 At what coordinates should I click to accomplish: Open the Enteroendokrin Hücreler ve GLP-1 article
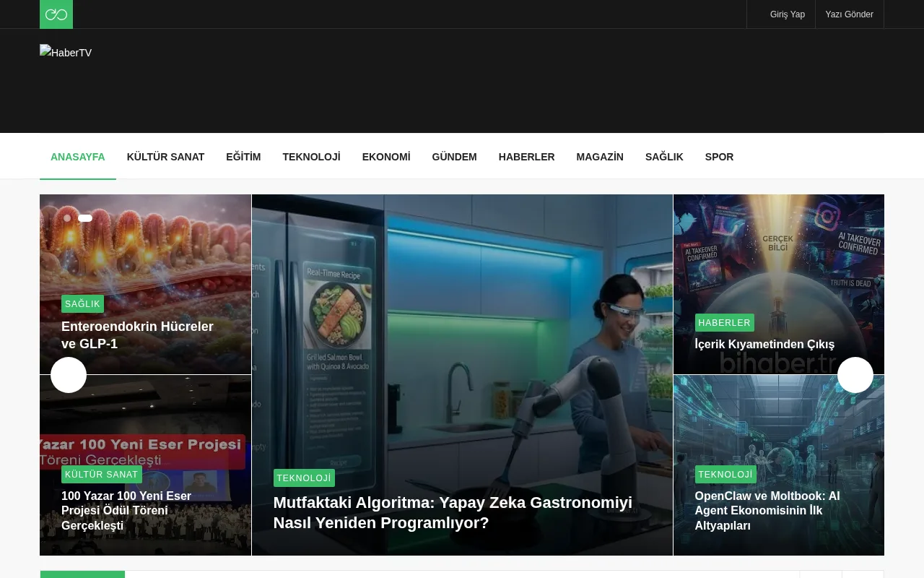[x=137, y=335]
